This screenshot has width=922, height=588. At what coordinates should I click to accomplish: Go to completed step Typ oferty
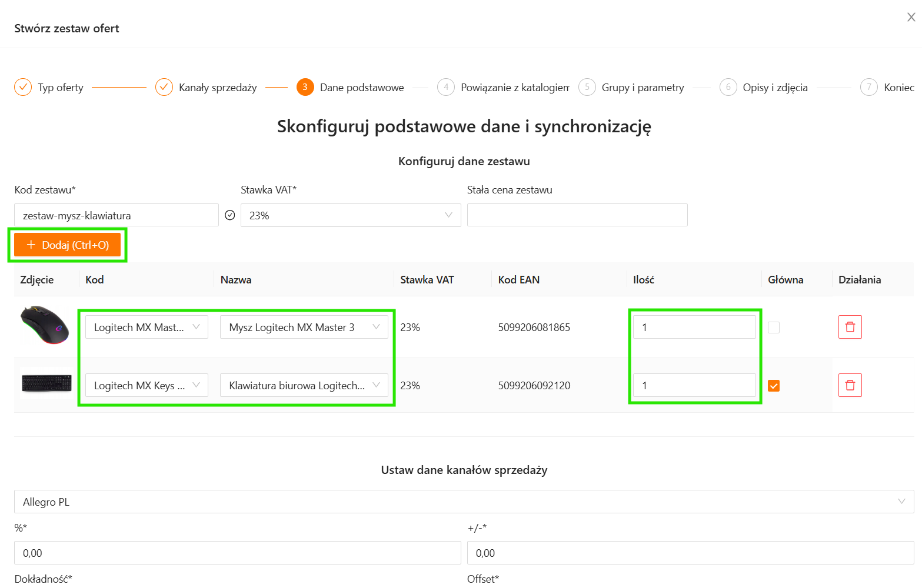click(23, 87)
